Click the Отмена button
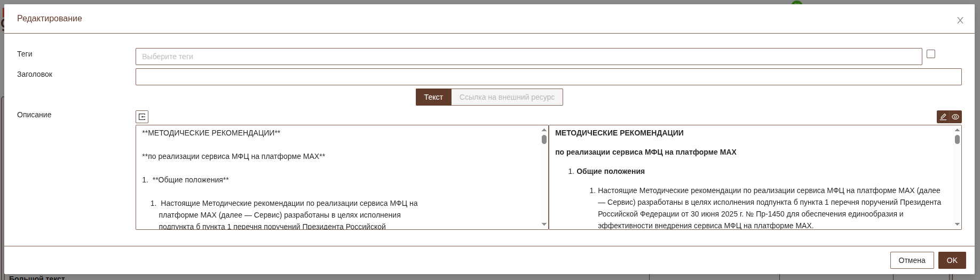 coord(912,260)
